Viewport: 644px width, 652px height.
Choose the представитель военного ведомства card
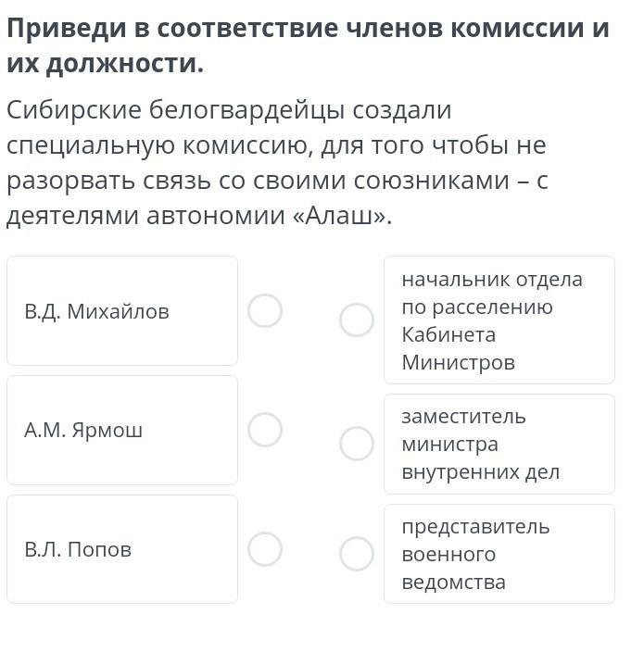click(499, 554)
